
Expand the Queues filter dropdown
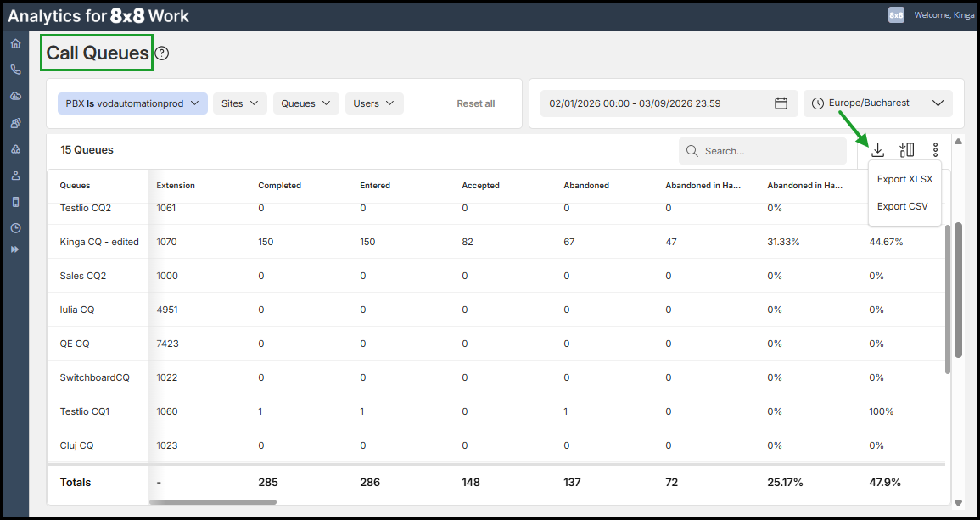(305, 103)
